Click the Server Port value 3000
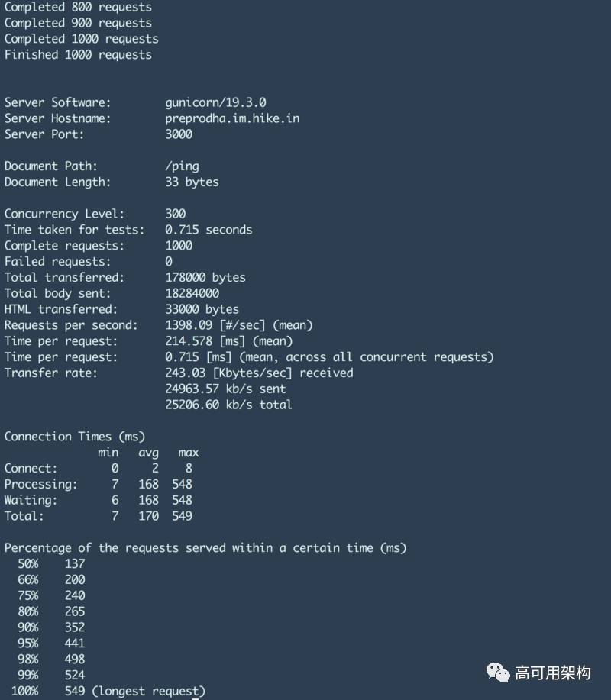Viewport: 611px width, 700px height. click(179, 134)
